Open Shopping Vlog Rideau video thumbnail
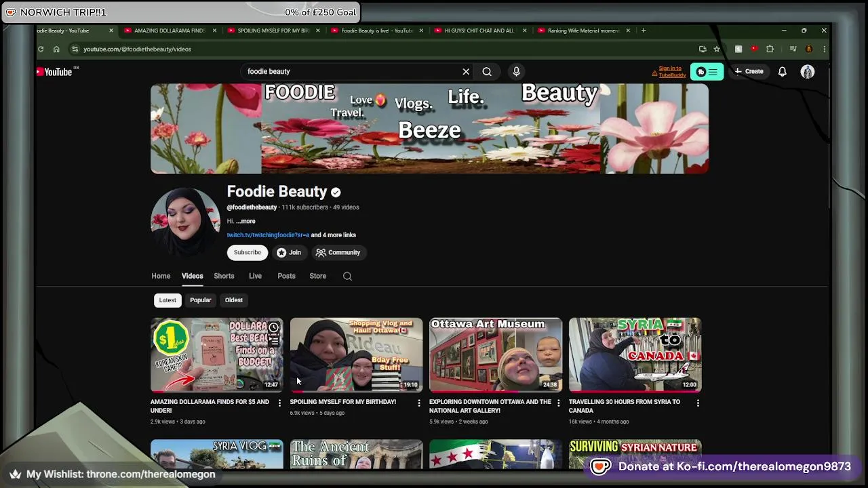This screenshot has height=488, width=868. tap(356, 354)
